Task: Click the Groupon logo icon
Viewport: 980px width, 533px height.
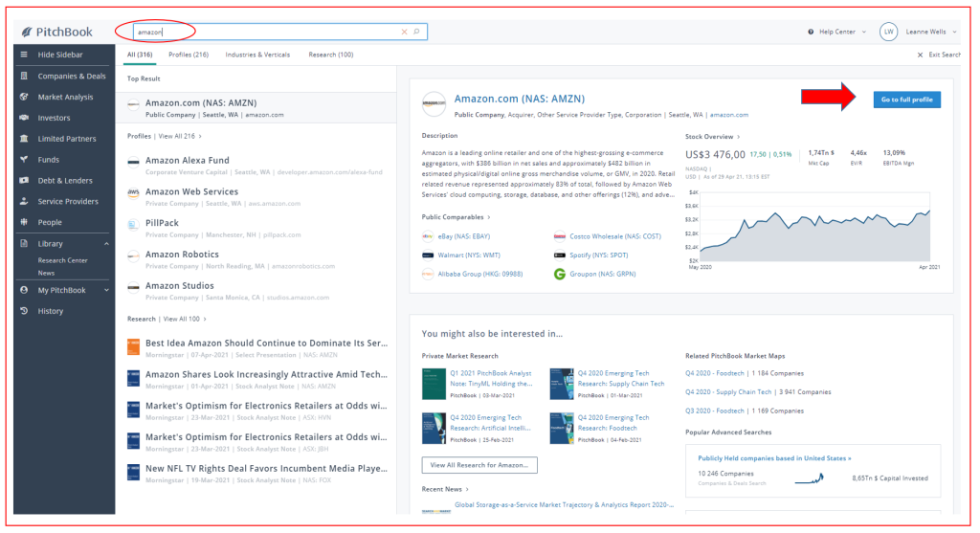Action: click(559, 274)
